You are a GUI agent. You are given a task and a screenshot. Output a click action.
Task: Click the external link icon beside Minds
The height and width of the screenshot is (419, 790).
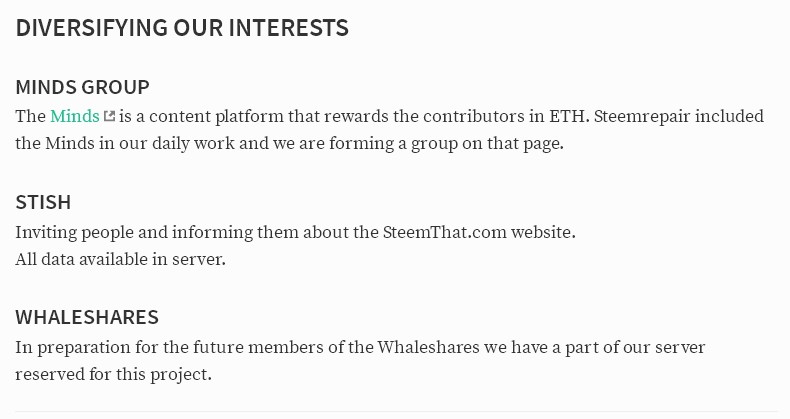[x=109, y=116]
